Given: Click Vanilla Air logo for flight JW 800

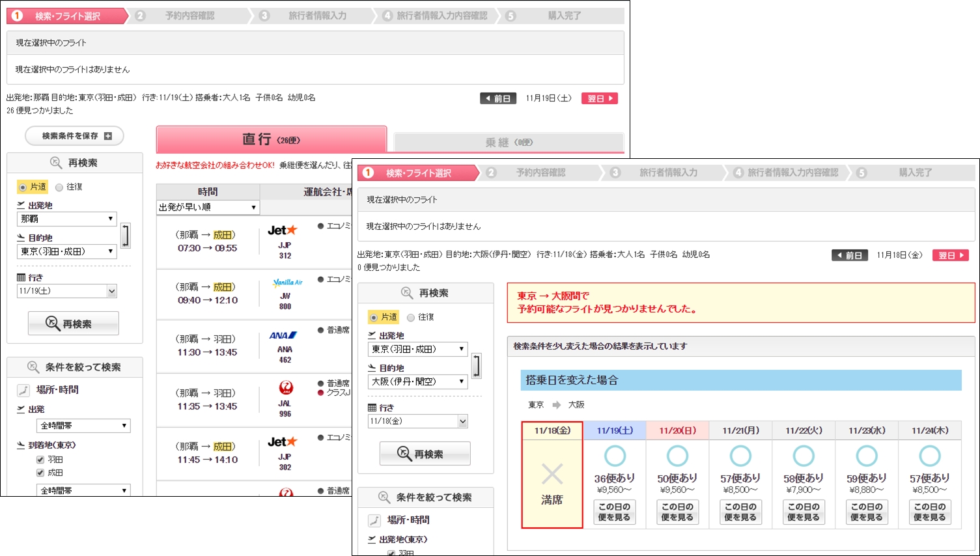Looking at the screenshot, I should [x=287, y=283].
